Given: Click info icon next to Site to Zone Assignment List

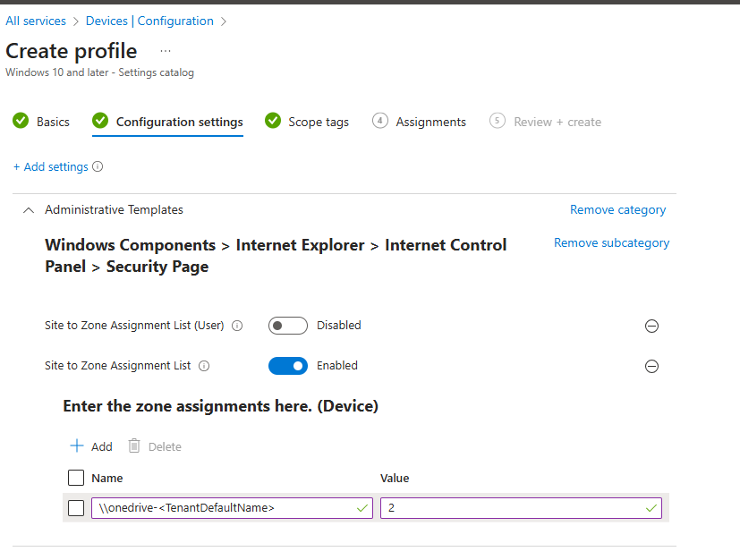Looking at the screenshot, I should pyautogui.click(x=204, y=366).
